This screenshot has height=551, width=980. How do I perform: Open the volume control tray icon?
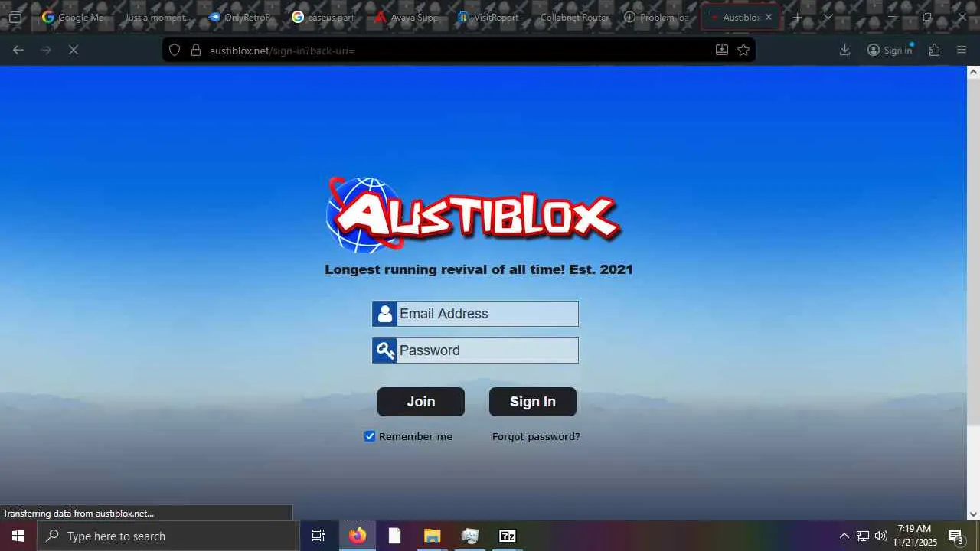tap(880, 536)
